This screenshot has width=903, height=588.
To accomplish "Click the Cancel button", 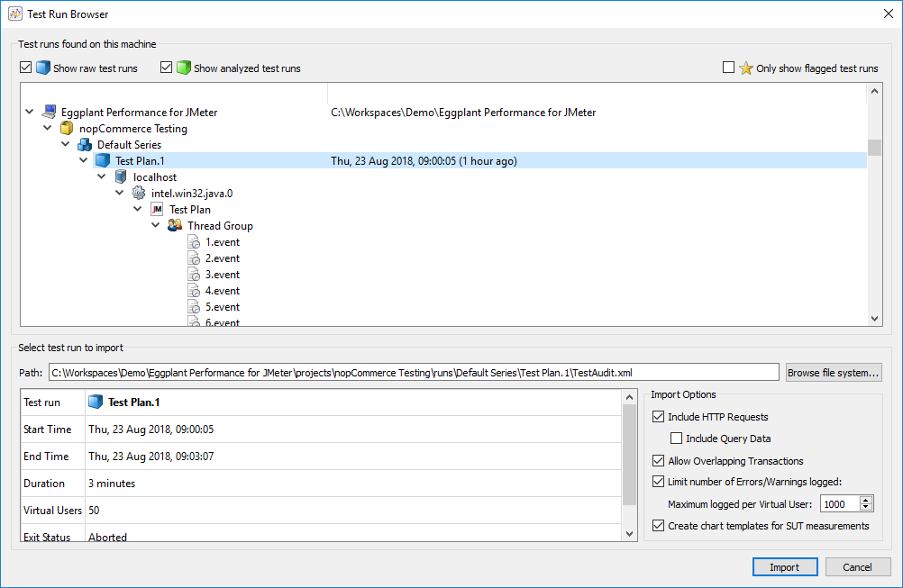I will tap(858, 567).
